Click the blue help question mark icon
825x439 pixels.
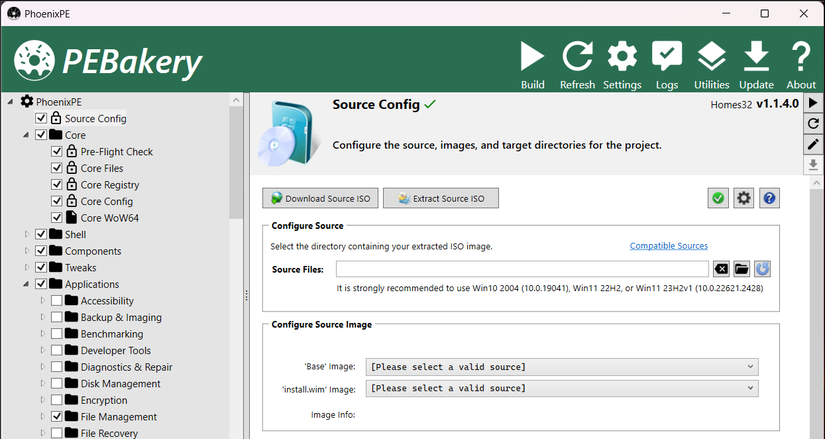(x=769, y=198)
